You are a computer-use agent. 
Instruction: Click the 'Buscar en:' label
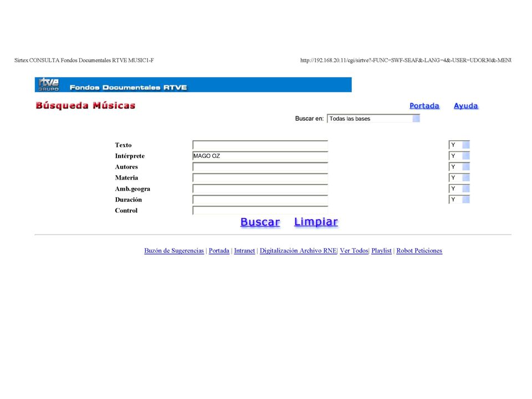[x=309, y=119]
